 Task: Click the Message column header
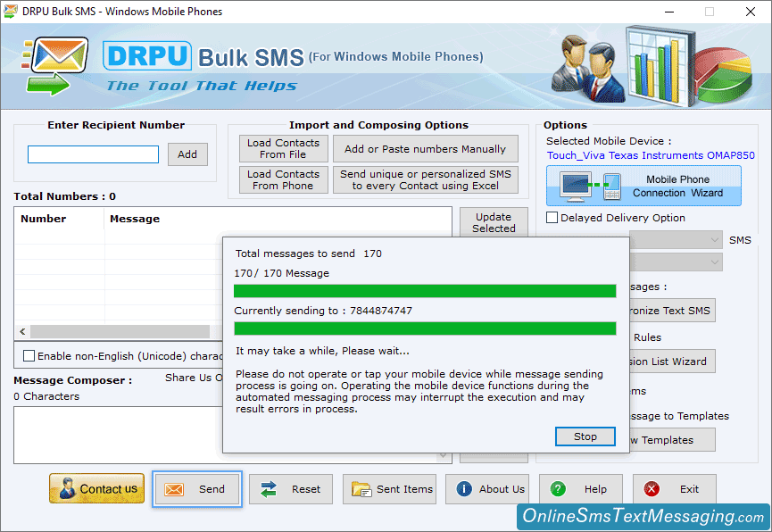[x=135, y=219]
